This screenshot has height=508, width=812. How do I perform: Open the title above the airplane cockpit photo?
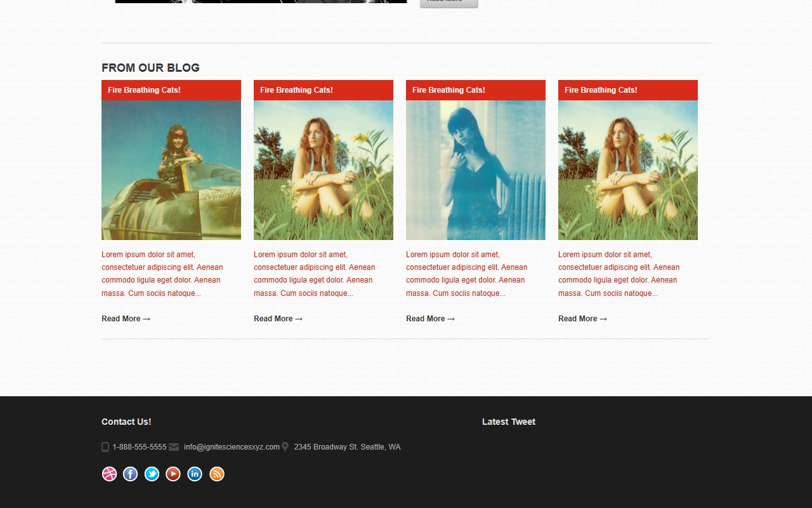coord(144,90)
